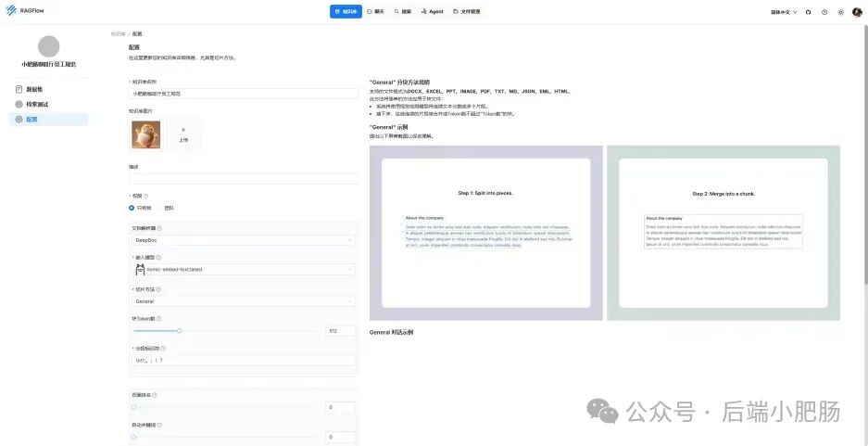Viewport: 868px width, 446px height.
Task: Open the 文档解析器 DeepDoc dropdown
Action: click(x=244, y=240)
